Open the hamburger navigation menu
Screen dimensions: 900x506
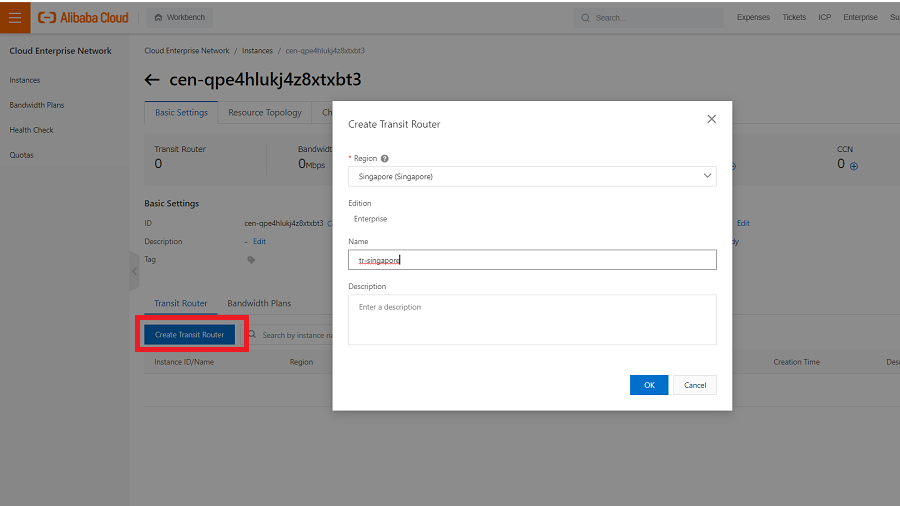click(x=14, y=17)
